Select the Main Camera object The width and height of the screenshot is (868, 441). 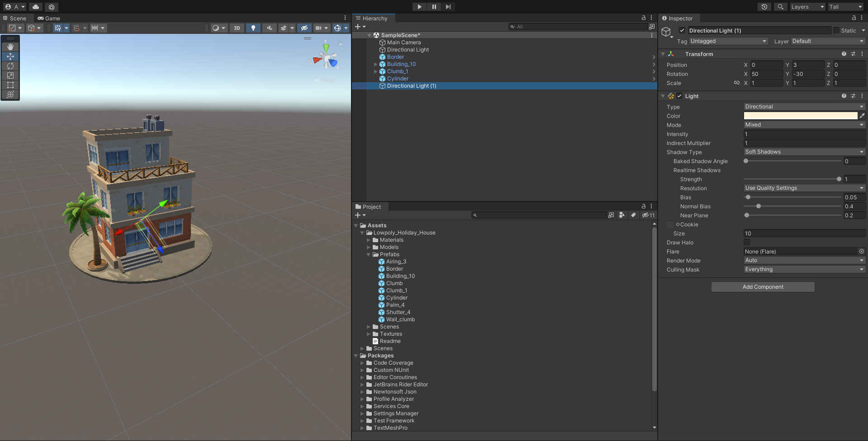pyautogui.click(x=403, y=42)
